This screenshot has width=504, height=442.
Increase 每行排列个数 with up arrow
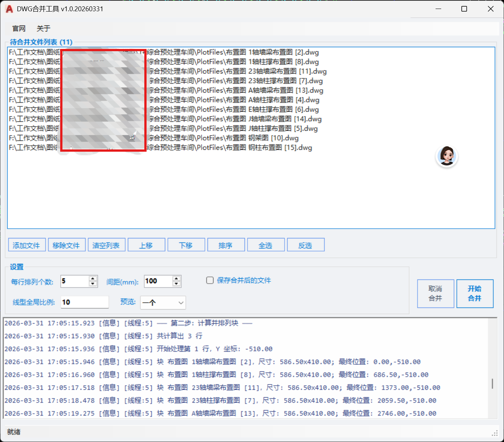[93, 278]
